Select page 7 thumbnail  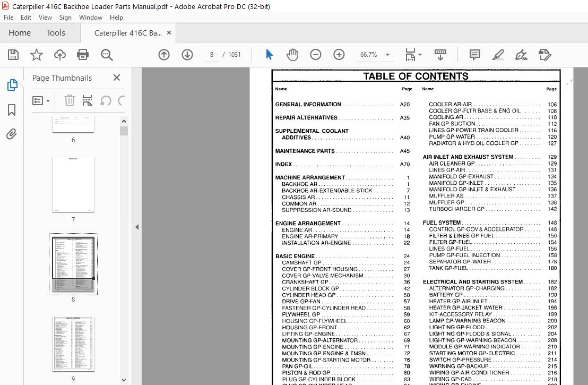[x=73, y=185]
